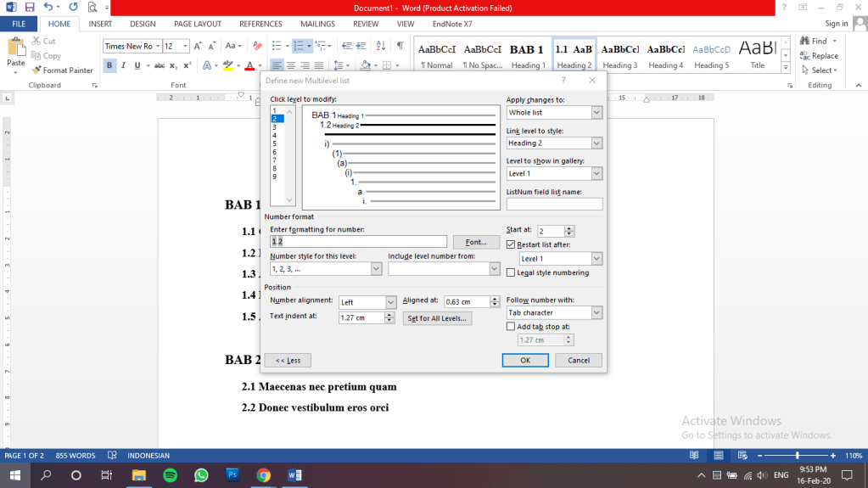The width and height of the screenshot is (868, 488).
Task: Check the Add tab stop at box
Action: click(x=510, y=326)
